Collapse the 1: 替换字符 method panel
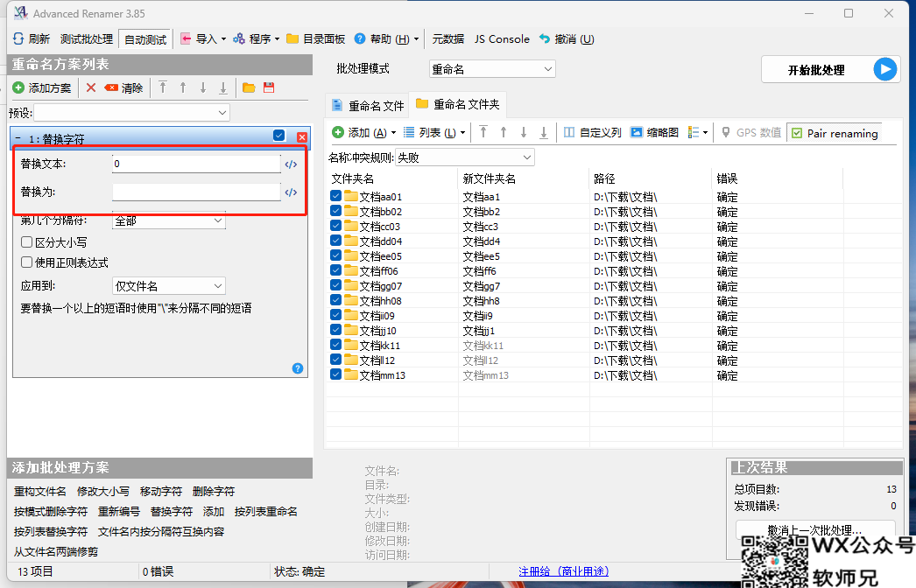Viewport: 916px width, 588px height. pos(18,138)
